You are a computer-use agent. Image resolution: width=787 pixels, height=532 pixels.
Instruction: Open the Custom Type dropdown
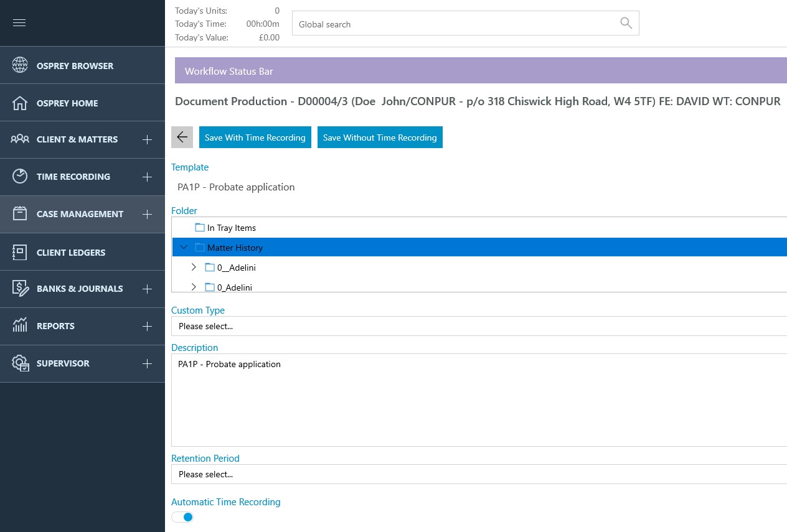tap(478, 326)
